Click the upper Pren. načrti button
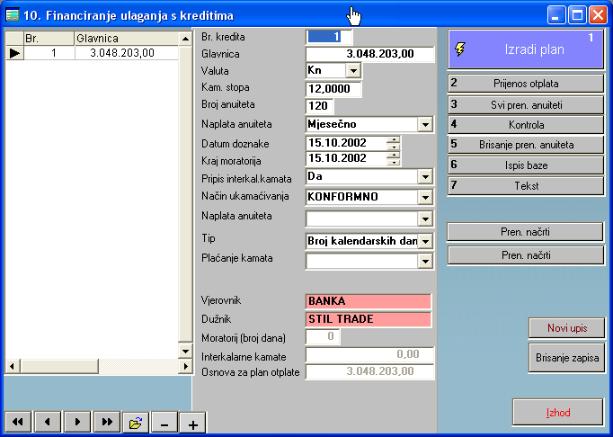This screenshot has height=437, width=613. pyautogui.click(x=525, y=232)
